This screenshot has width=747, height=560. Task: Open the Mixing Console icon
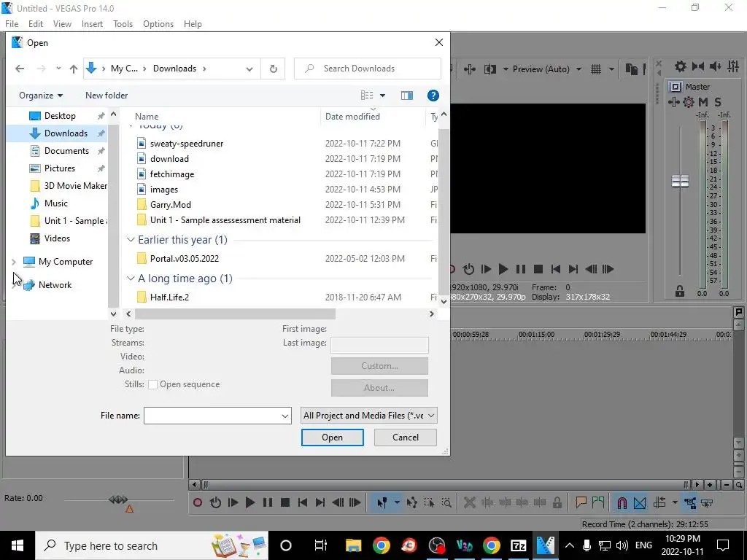[733, 66]
